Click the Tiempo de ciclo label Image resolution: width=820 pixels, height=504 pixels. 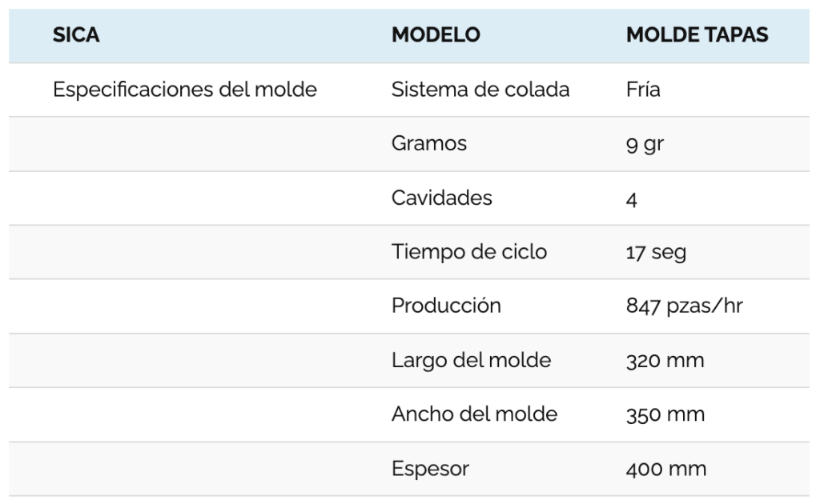coord(469,252)
